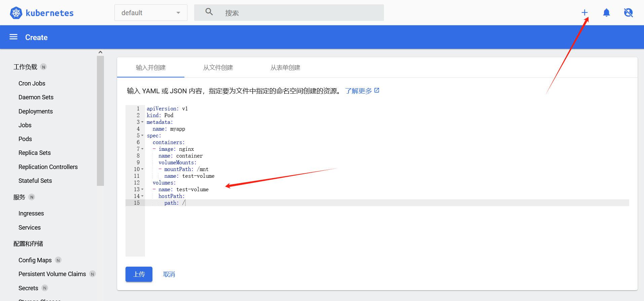Open Pods in the sidebar

[x=25, y=139]
